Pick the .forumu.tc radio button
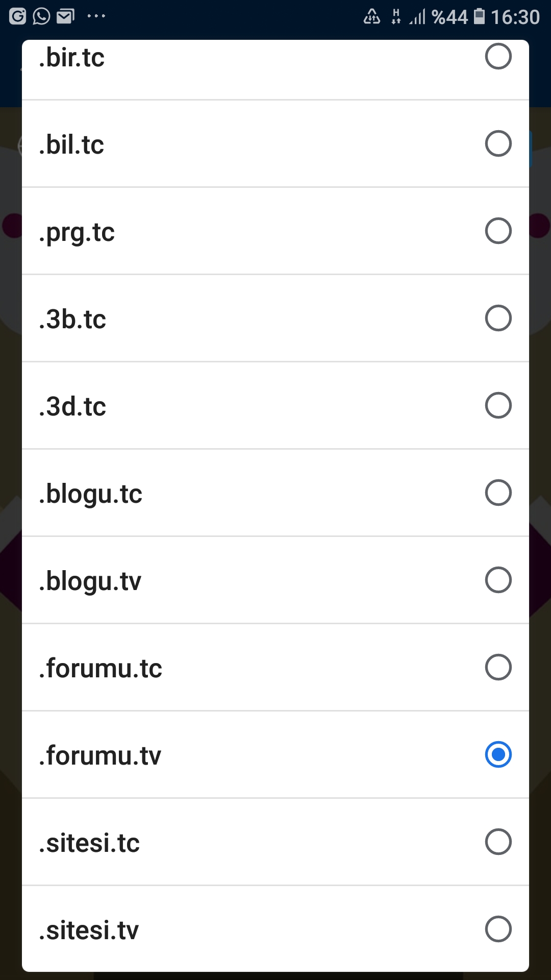 [498, 667]
